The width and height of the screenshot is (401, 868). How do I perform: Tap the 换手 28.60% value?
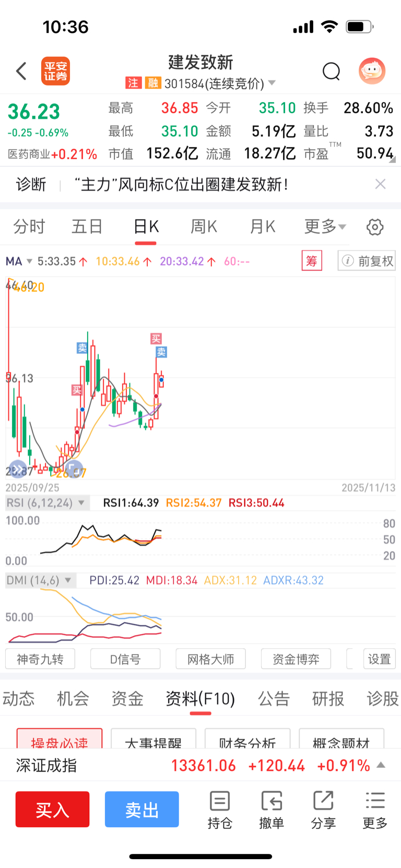(x=368, y=108)
